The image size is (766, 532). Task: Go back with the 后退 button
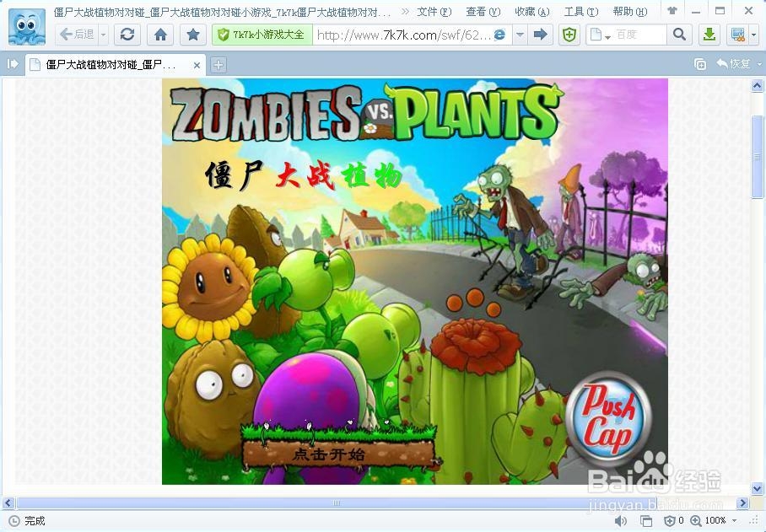[77, 35]
